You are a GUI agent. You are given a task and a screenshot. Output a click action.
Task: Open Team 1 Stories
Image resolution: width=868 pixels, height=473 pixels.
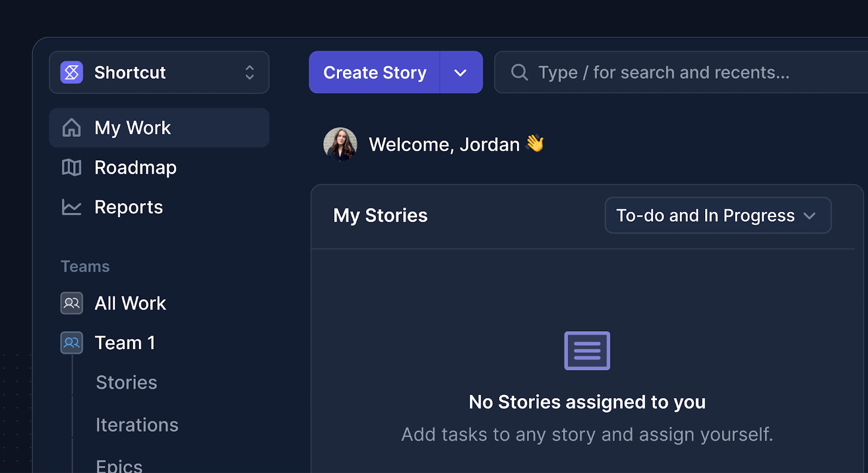click(126, 382)
